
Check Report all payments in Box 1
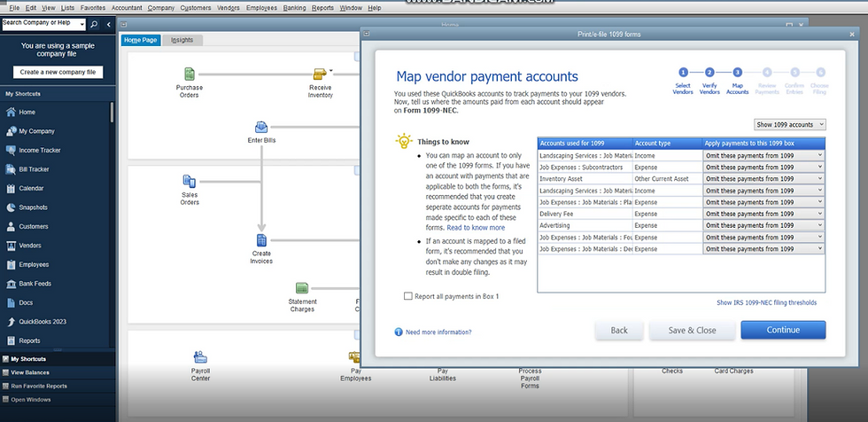click(x=408, y=296)
